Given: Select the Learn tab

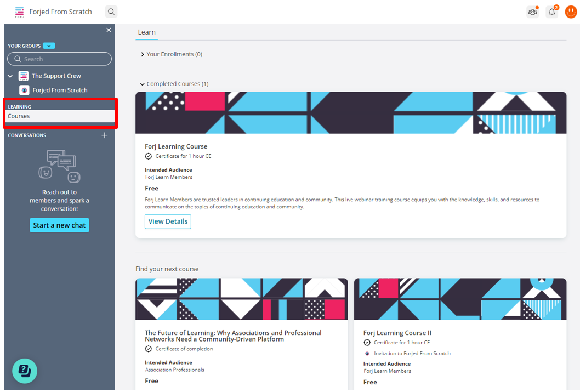Looking at the screenshot, I should click(146, 32).
